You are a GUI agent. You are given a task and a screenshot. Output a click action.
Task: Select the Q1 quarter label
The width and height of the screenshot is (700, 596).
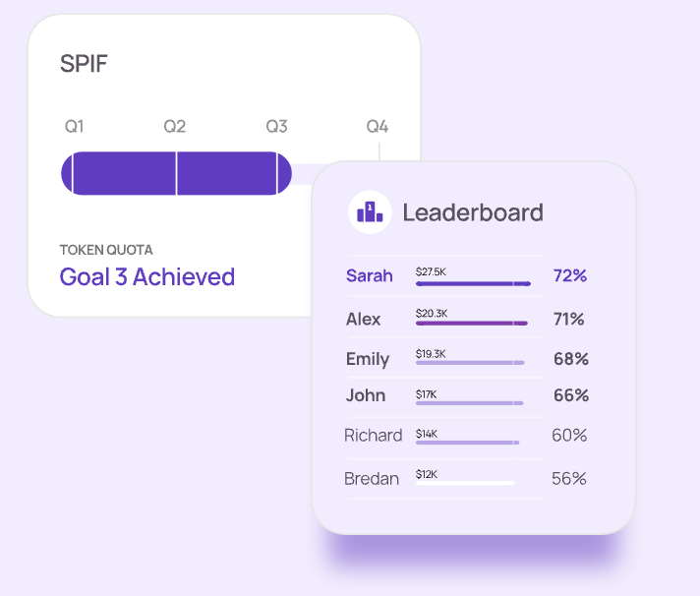tap(75, 127)
